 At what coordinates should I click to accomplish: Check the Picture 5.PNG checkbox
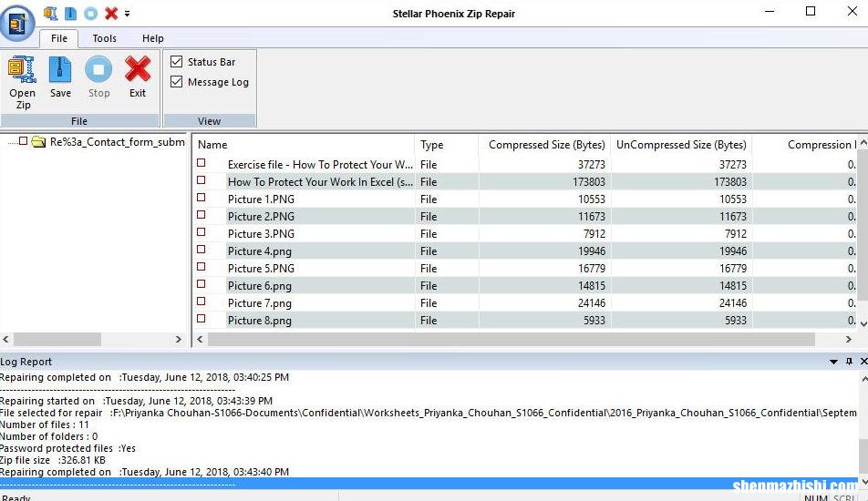[x=201, y=267]
